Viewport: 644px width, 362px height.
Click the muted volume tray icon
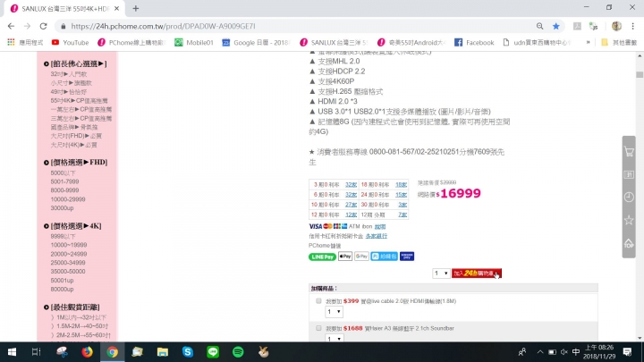(563, 352)
